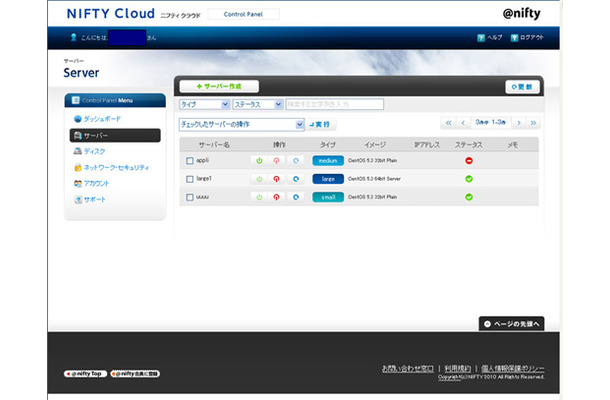Start the appli server with power-on icon
The width and height of the screenshot is (610, 400).
pyautogui.click(x=259, y=161)
